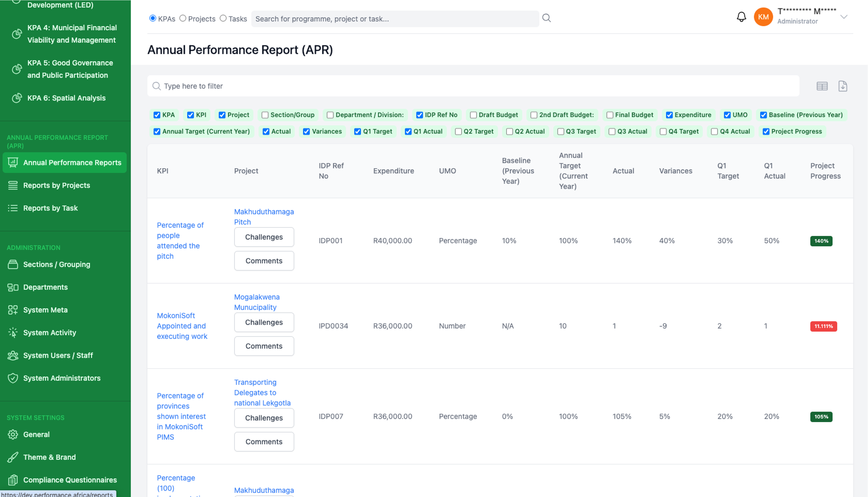868x497 pixels.
Task: Open the Mogalakwena Munucipality project link
Action: click(x=257, y=302)
